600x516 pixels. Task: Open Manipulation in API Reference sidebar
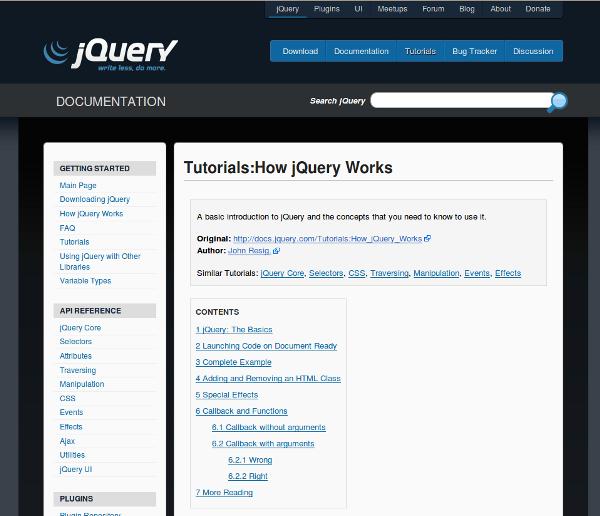(x=82, y=384)
